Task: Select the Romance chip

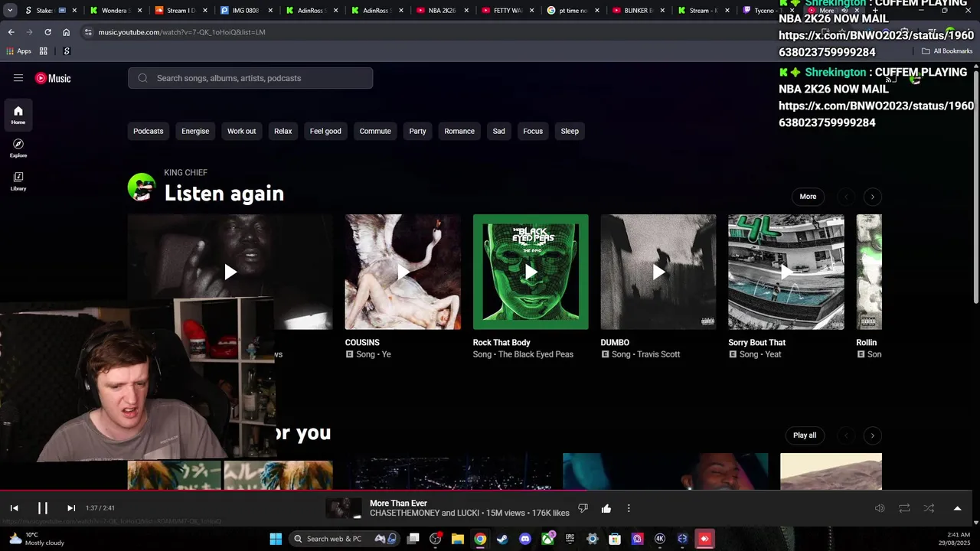Action: pyautogui.click(x=459, y=131)
